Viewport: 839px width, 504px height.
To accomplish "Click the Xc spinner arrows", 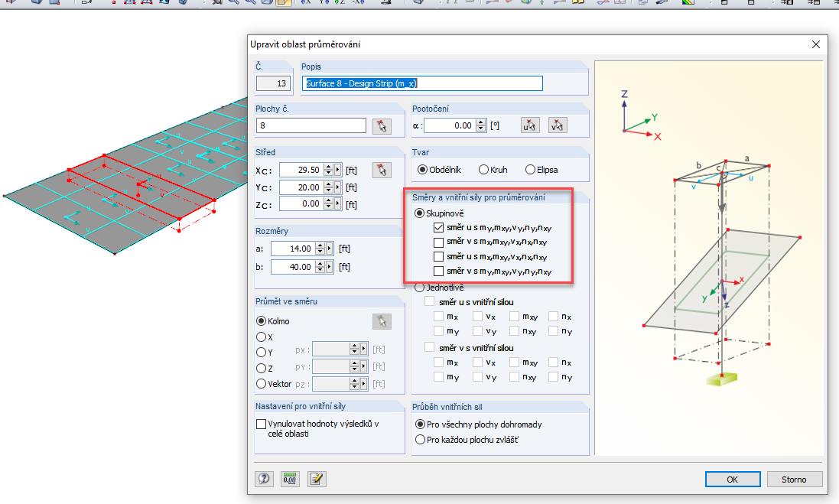I will tap(329, 170).
